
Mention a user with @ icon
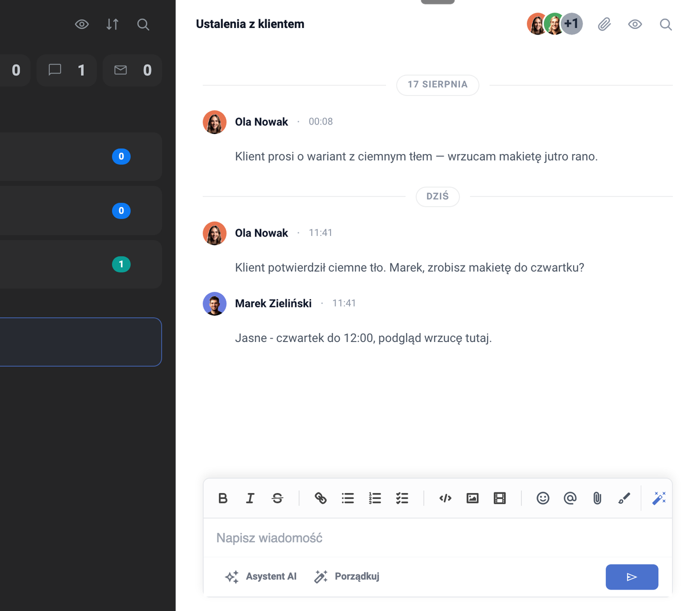pos(570,498)
